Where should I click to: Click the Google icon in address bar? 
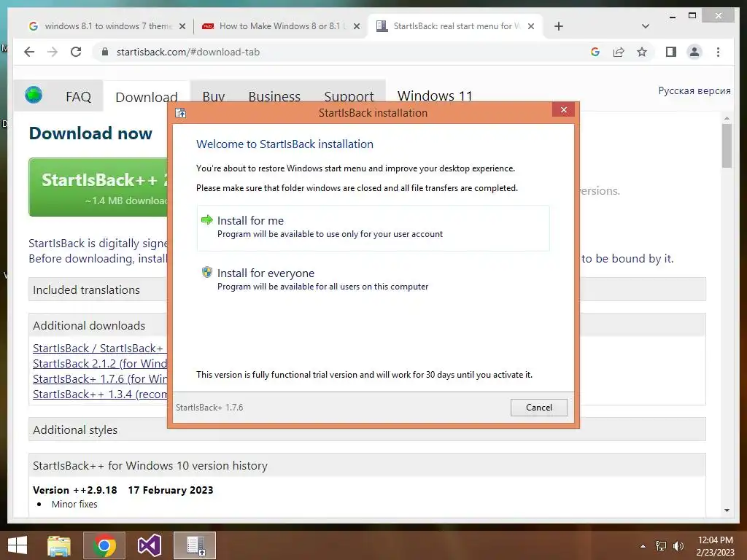click(x=595, y=52)
